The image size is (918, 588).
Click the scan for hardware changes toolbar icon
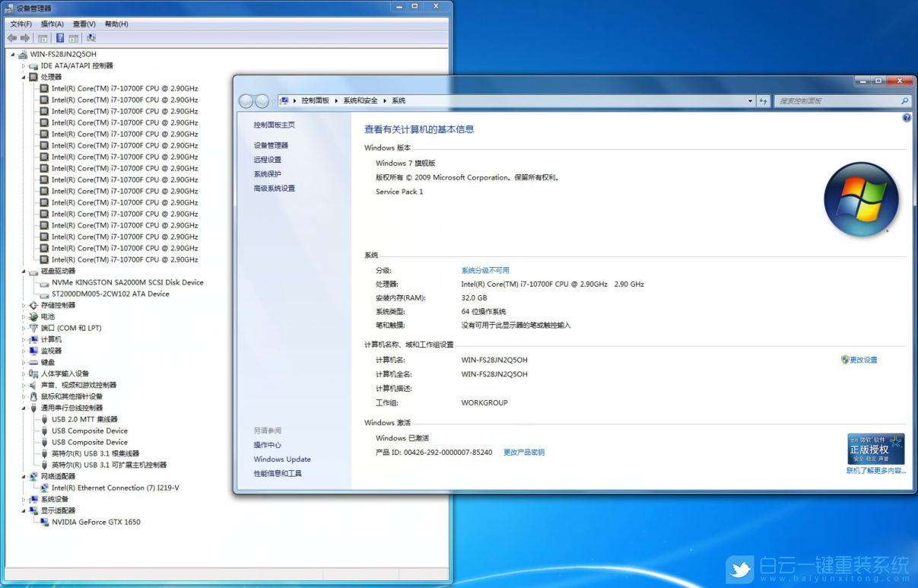point(91,37)
